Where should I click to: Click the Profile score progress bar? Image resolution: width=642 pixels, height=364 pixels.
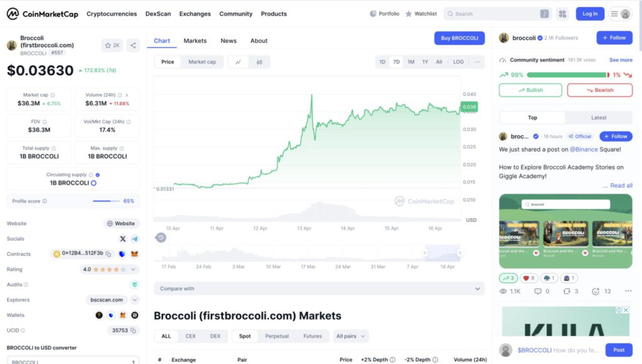106,201
